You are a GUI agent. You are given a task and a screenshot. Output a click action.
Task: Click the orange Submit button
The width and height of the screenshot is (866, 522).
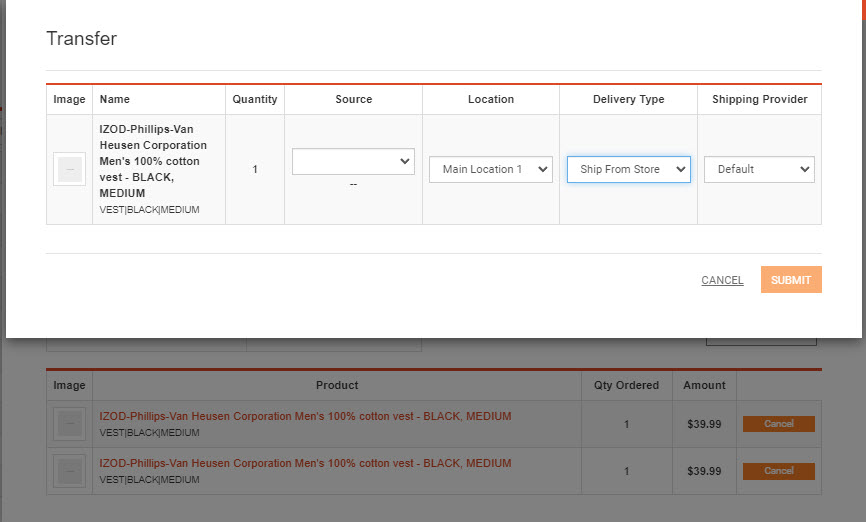[791, 280]
